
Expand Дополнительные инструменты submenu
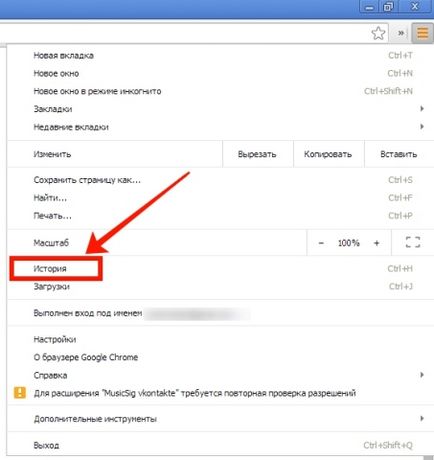[220, 419]
